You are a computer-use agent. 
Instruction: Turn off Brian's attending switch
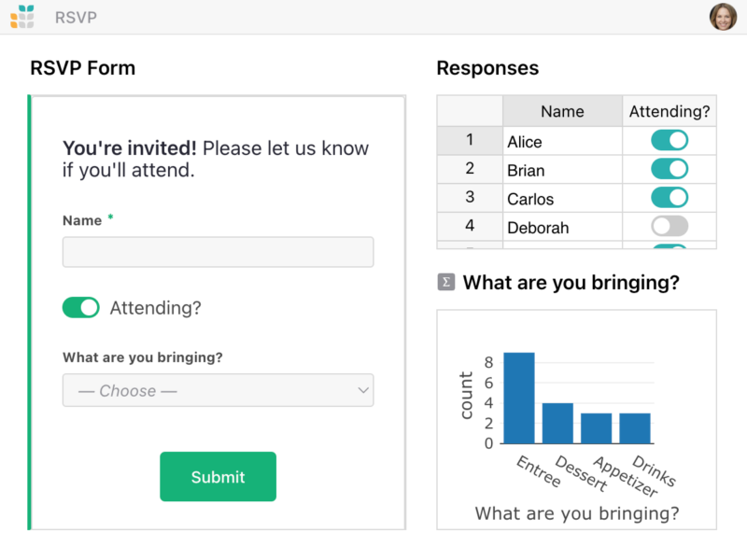pos(669,169)
